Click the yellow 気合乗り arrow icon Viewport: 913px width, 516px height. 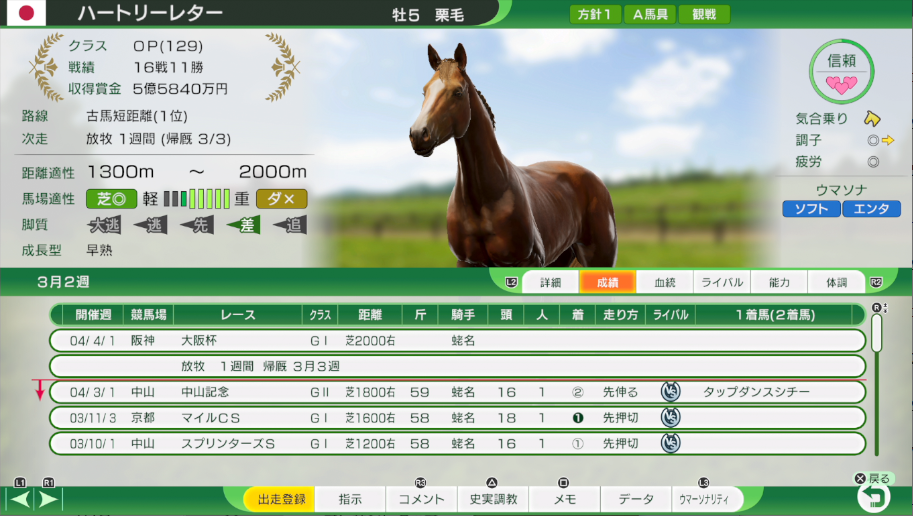tap(872, 119)
